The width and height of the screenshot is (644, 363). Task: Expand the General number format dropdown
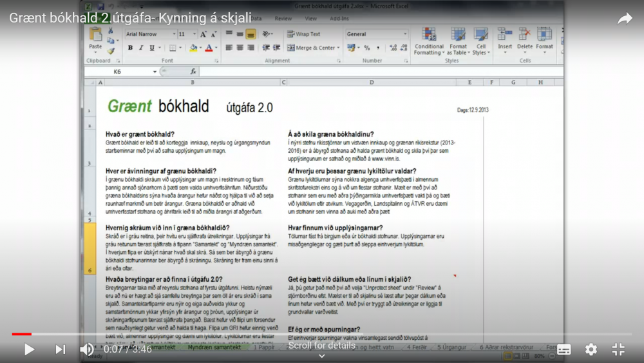coord(377,34)
